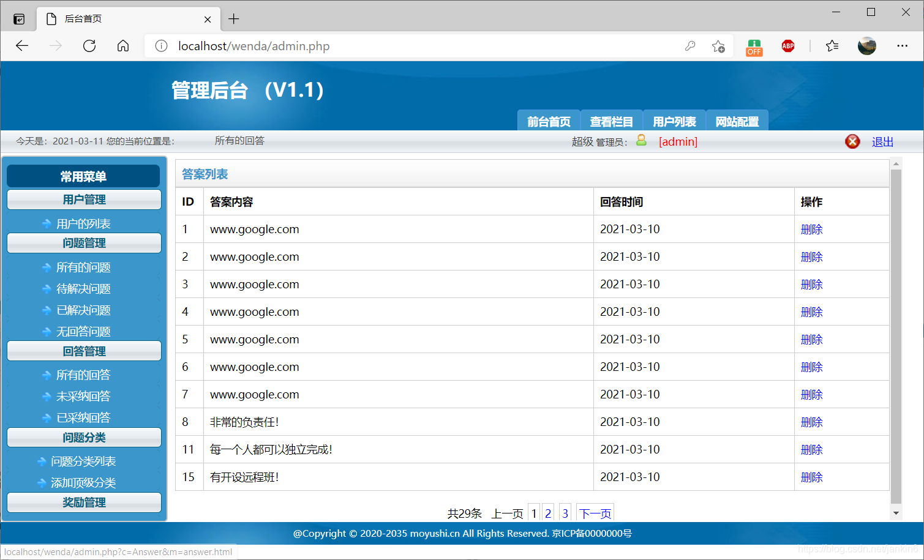
Task: Open the favorites list icon
Action: 832,46
